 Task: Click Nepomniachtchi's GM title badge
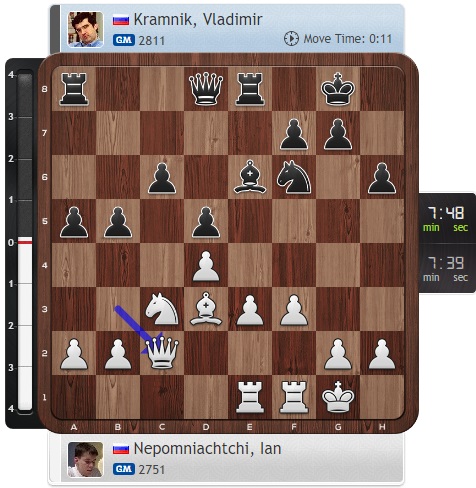124,469
